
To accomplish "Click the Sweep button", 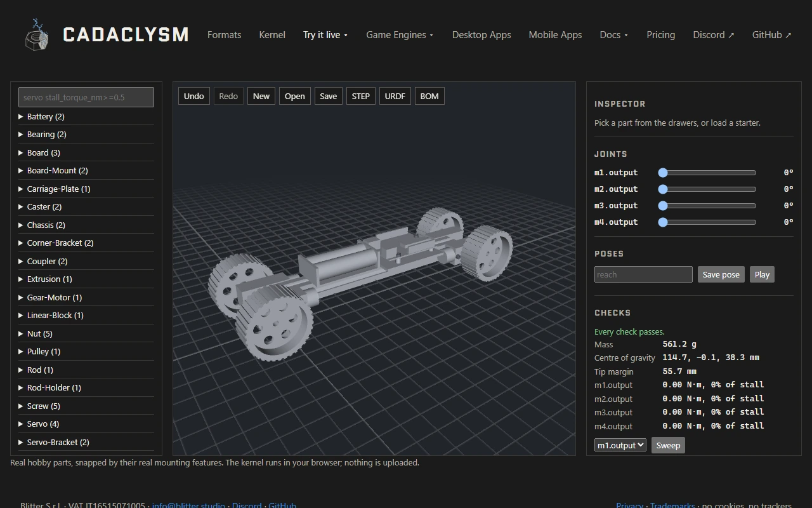I will click(668, 446).
